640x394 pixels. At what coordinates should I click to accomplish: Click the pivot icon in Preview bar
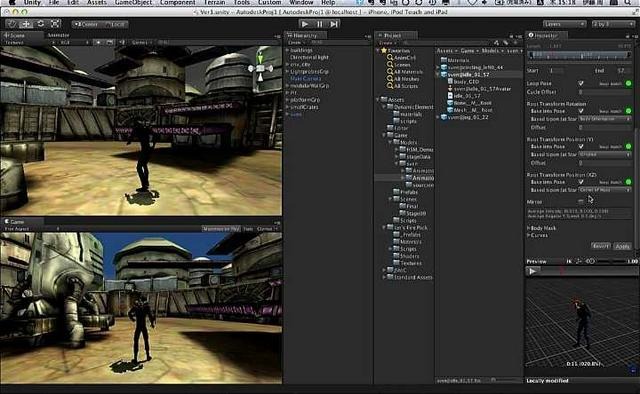click(x=579, y=261)
